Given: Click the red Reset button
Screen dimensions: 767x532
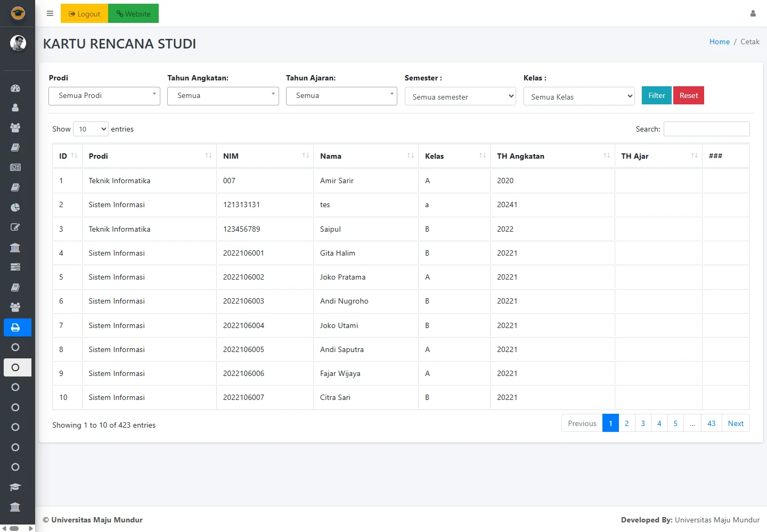Looking at the screenshot, I should click(688, 95).
